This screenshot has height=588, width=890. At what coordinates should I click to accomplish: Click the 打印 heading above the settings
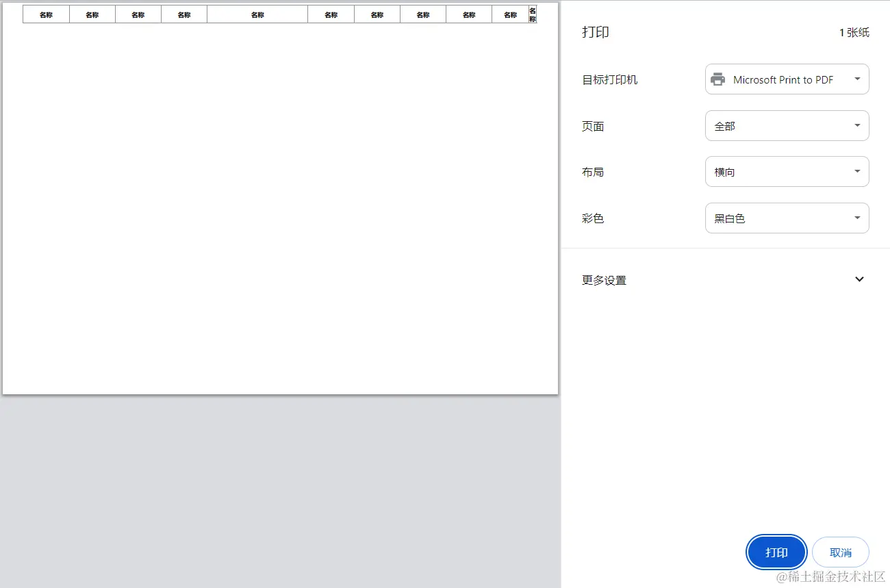click(596, 32)
